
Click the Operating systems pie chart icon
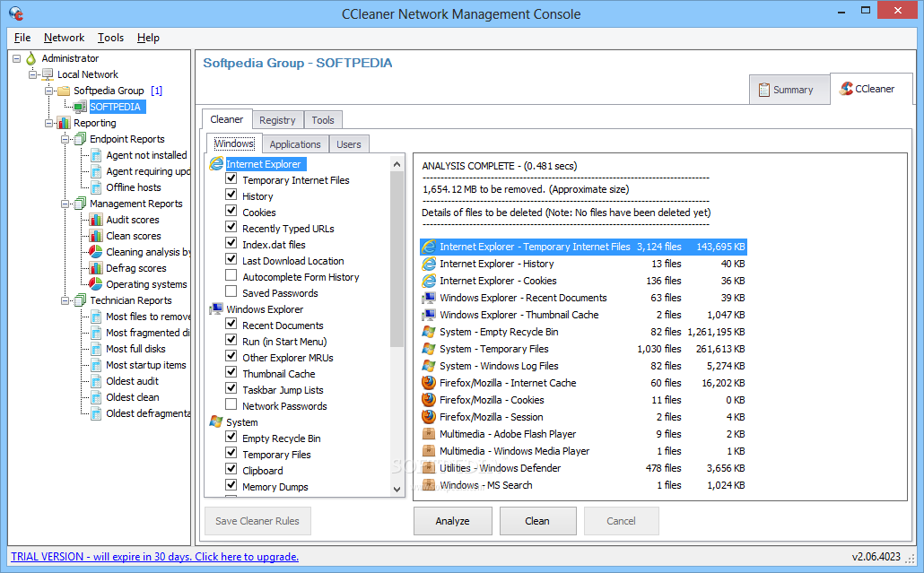point(96,284)
